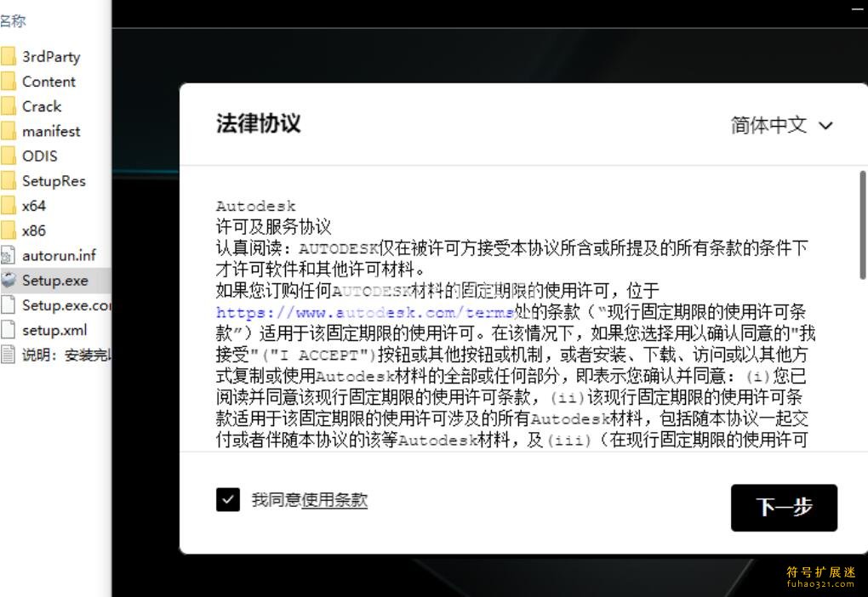
Task: Click the 3rdParty folder icon
Action: tap(8, 56)
